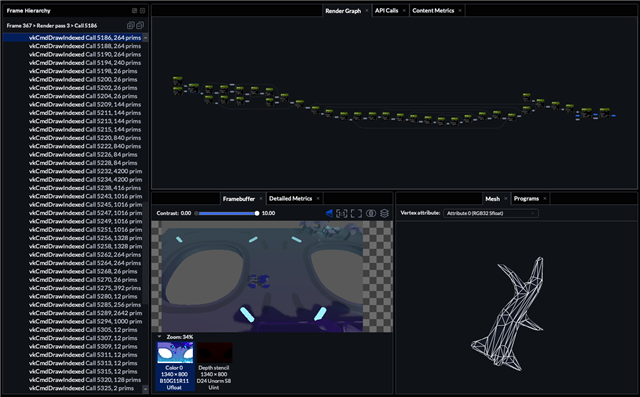Image resolution: width=640 pixels, height=397 pixels.
Task: Select vkCmdDrawIndexed Call 5198
Action: [x=73, y=71]
